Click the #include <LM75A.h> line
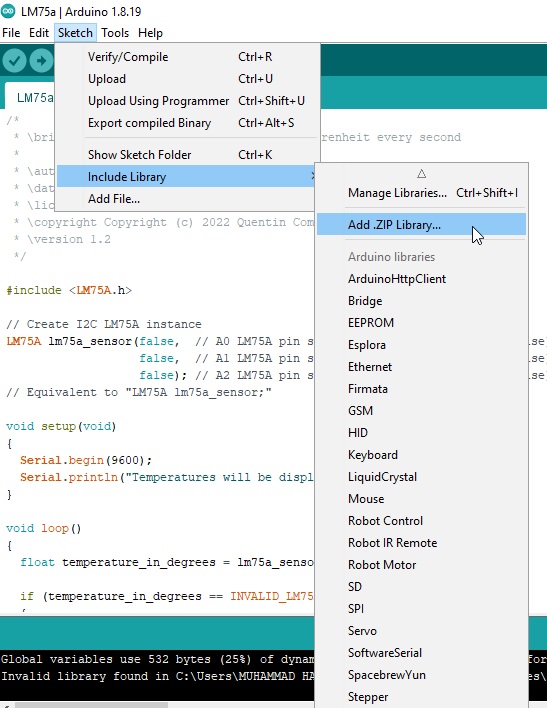 pyautogui.click(x=69, y=290)
